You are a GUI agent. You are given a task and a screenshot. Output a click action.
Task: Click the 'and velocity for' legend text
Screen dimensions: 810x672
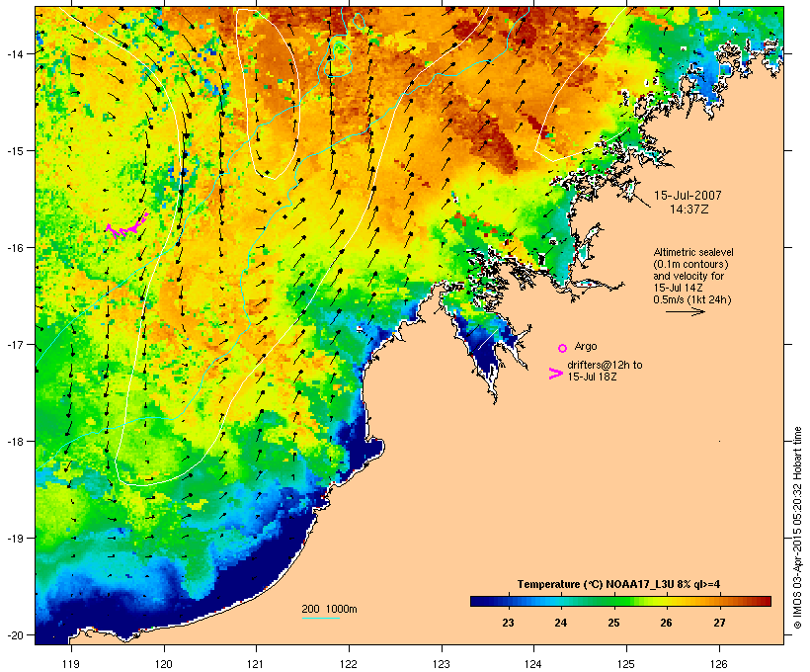point(688,276)
